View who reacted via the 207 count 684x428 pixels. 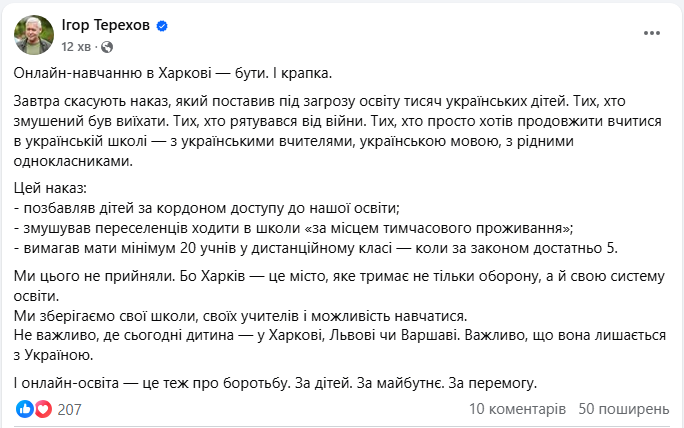point(69,409)
